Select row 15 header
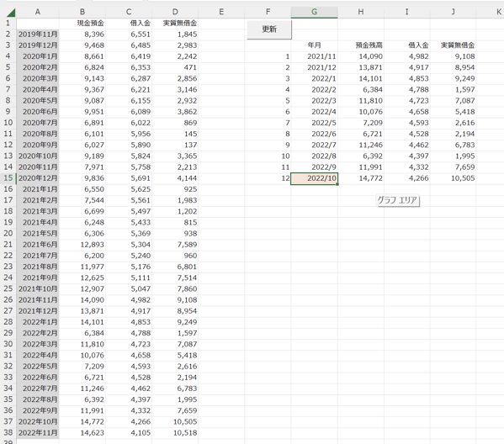Viewport: 504px width, 444px height. click(x=8, y=178)
